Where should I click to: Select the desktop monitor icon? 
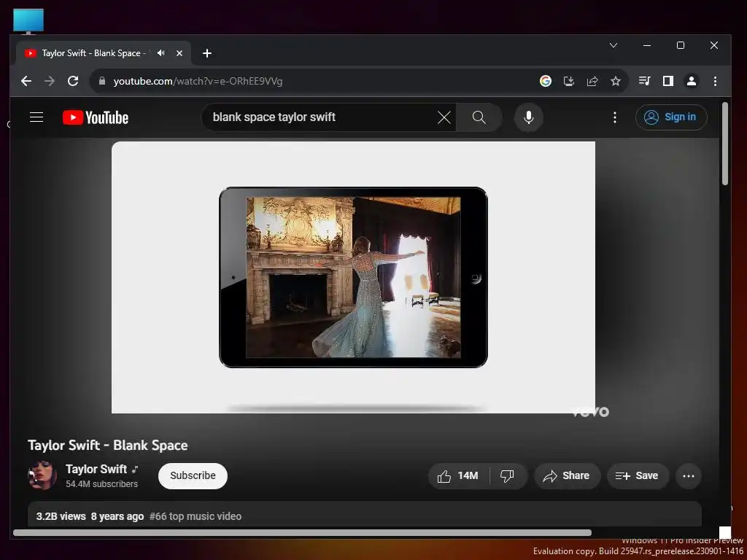tap(28, 21)
